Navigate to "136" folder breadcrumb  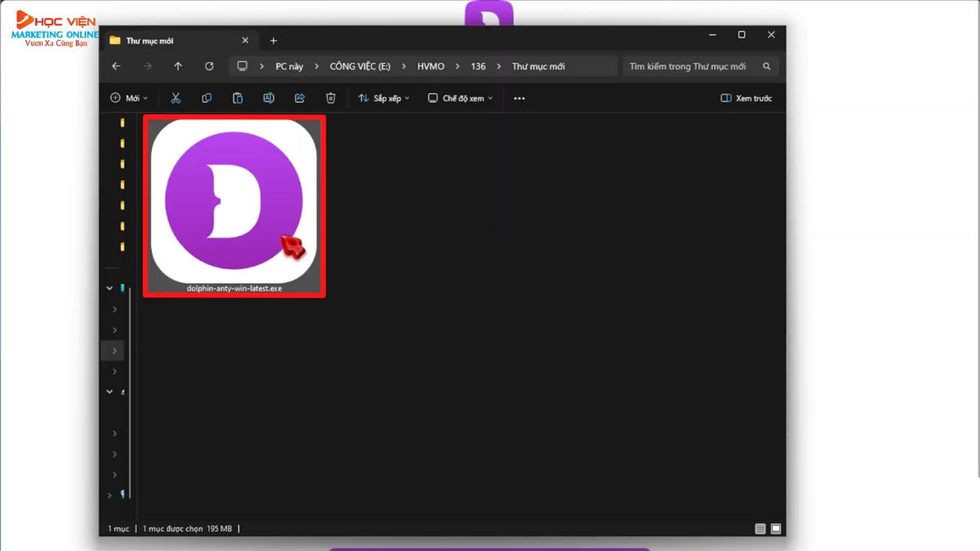click(478, 66)
